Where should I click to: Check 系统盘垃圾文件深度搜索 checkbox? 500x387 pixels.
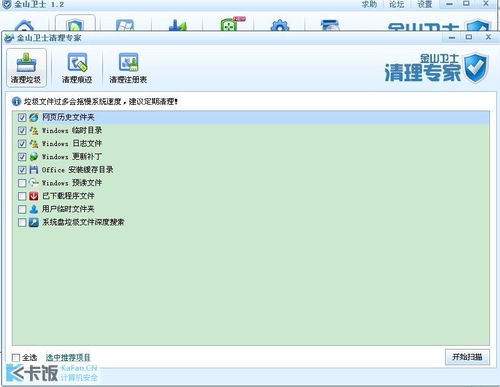[22, 222]
